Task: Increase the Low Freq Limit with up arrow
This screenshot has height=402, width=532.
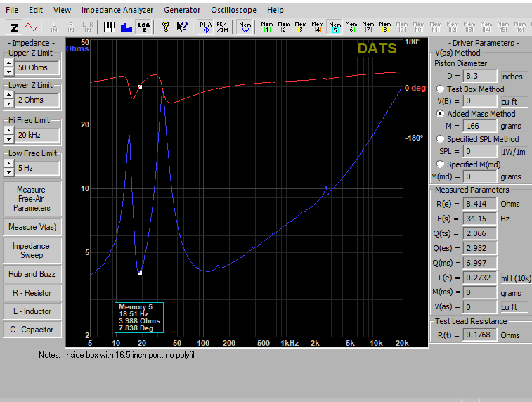Action: point(9,164)
